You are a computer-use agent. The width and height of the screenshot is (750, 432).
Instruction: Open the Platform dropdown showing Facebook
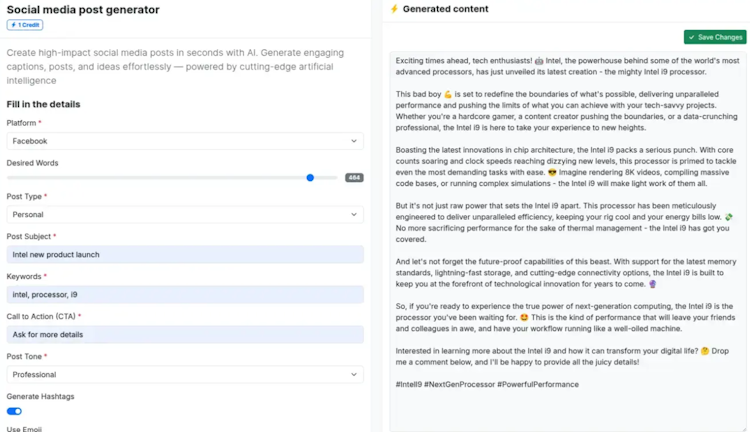[x=185, y=141]
